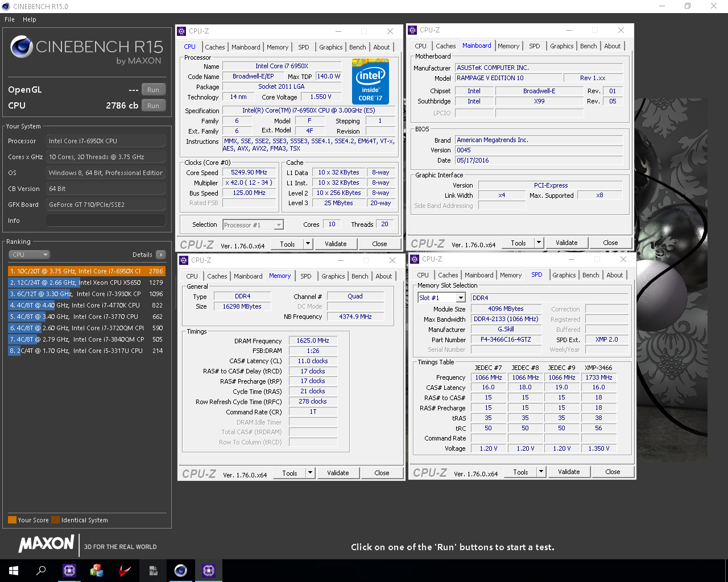Run the OpenGL benchmark
The image size is (728, 582).
point(154,90)
